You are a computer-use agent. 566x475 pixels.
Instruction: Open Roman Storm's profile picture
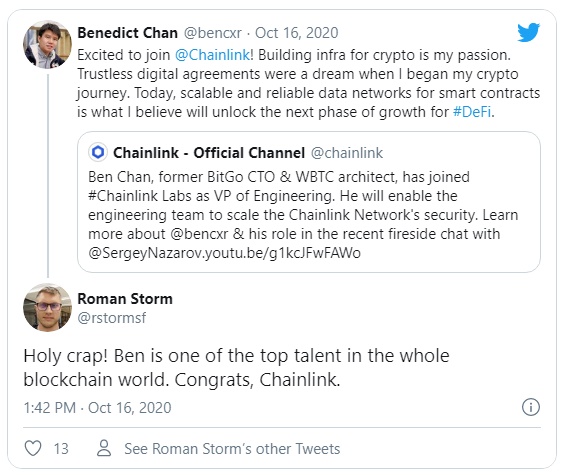[47, 307]
